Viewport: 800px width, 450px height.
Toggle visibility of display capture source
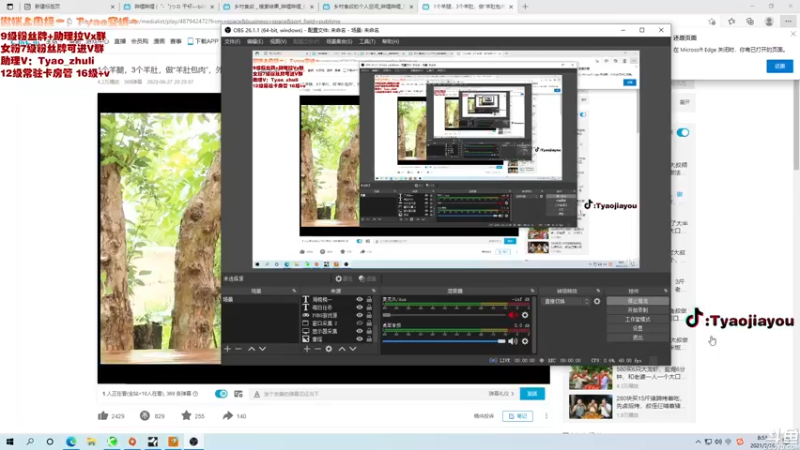[359, 331]
